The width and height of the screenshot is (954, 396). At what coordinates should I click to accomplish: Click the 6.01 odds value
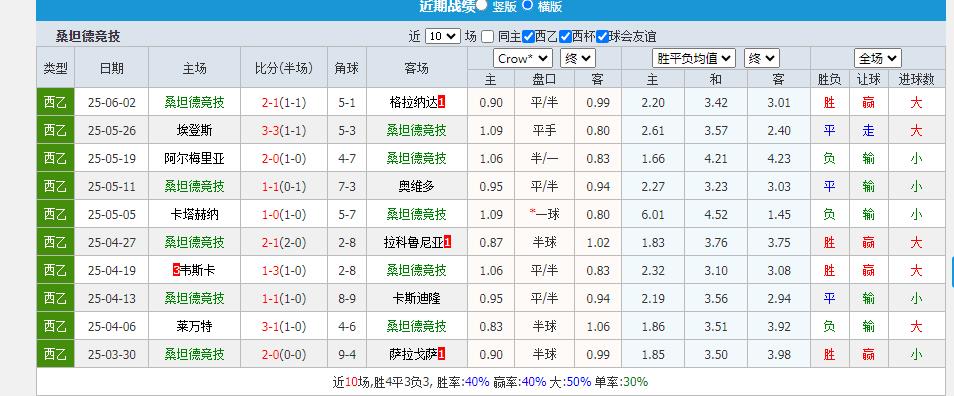coord(653,214)
